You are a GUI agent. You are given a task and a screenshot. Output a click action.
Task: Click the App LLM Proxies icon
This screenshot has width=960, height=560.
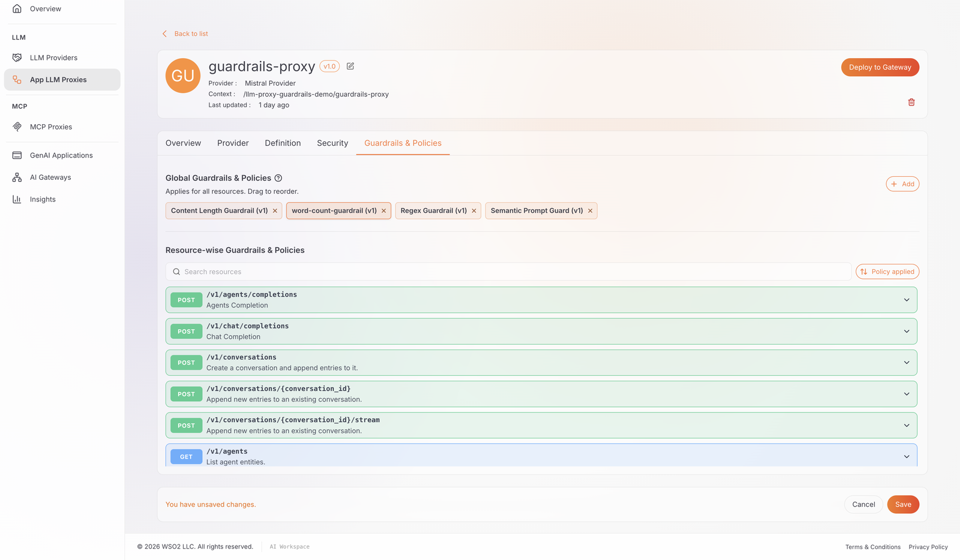click(x=17, y=80)
